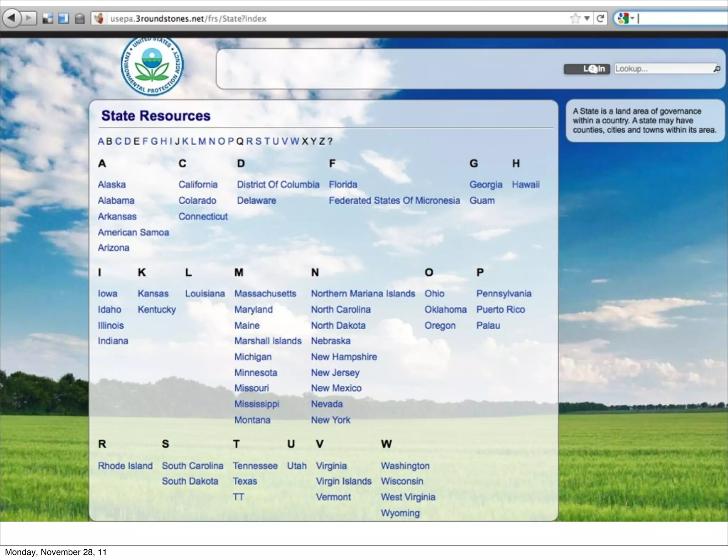The width and height of the screenshot is (728, 560).
Task: Bookmark page with the star icon
Action: 574,18
